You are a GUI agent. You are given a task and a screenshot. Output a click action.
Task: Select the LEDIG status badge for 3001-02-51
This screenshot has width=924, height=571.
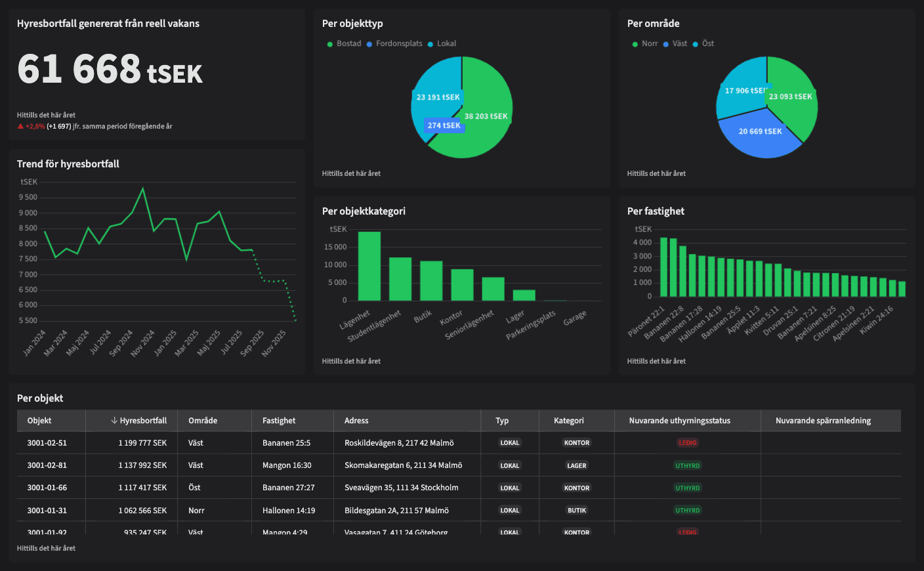(x=687, y=443)
